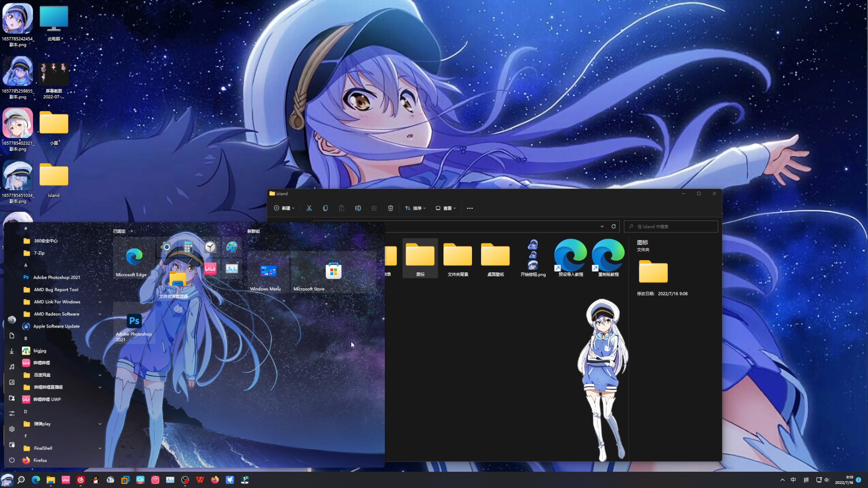Click the Copy icon in Explorer toolbar

[325, 208]
